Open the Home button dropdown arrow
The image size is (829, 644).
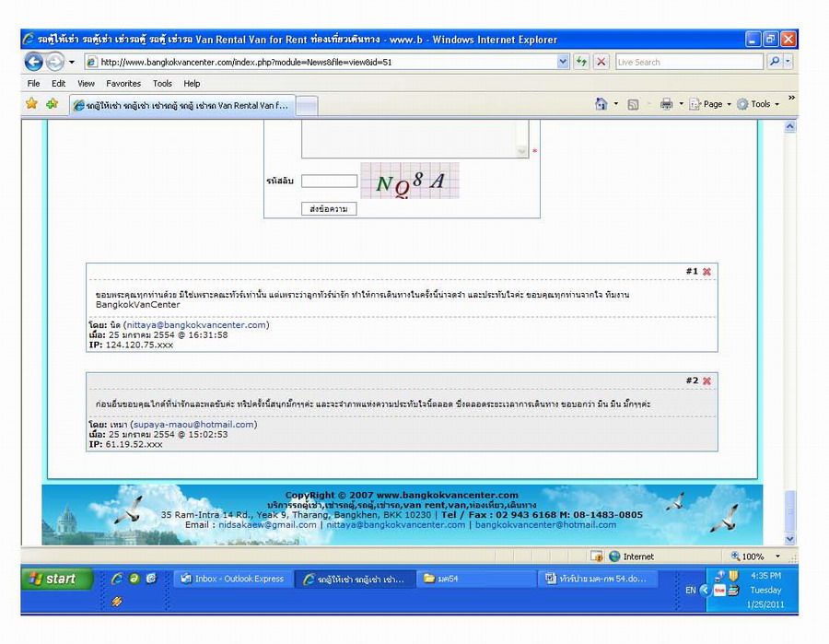click(x=616, y=104)
